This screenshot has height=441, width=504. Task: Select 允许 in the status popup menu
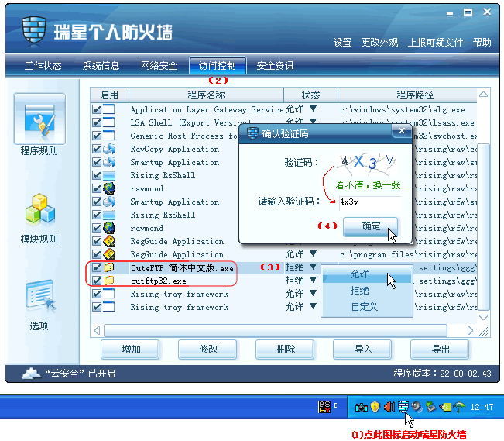(367, 274)
